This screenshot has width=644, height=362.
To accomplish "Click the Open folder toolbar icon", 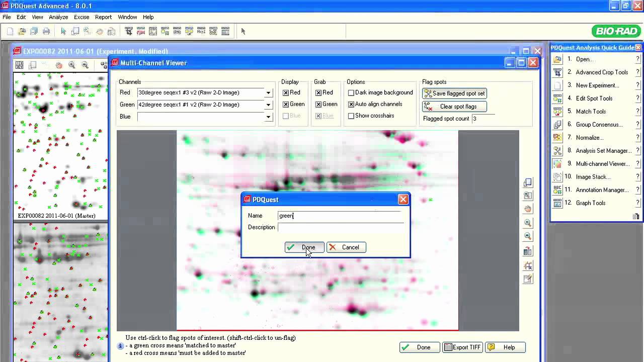I will point(22,31).
